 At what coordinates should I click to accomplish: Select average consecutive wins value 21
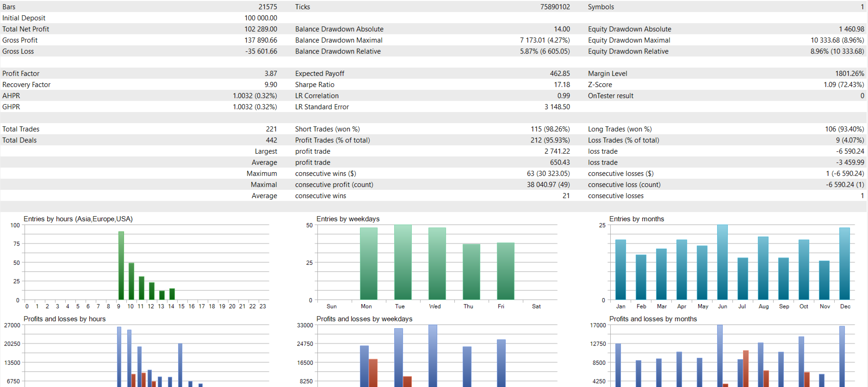pos(566,196)
